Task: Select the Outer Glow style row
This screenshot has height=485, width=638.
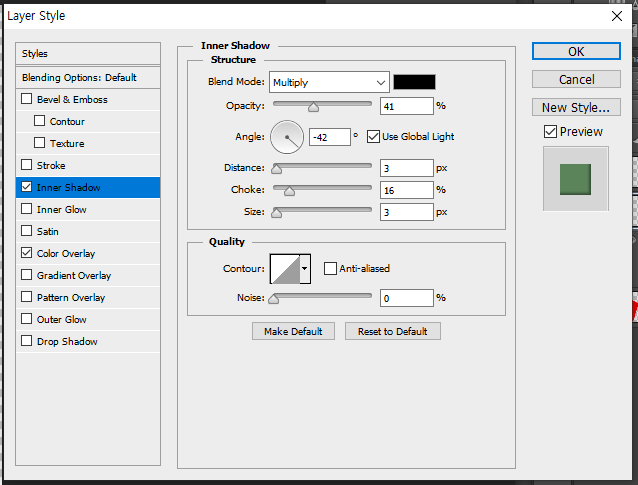Action: 88,319
